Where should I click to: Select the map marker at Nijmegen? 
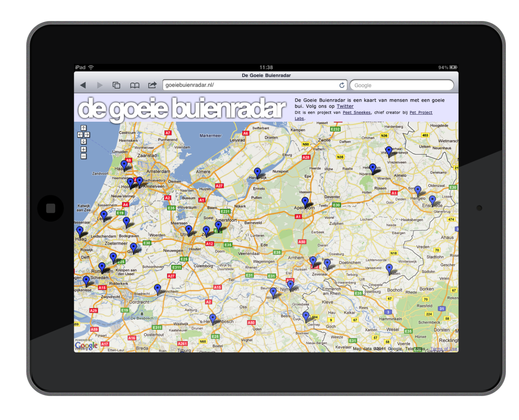coord(290,285)
